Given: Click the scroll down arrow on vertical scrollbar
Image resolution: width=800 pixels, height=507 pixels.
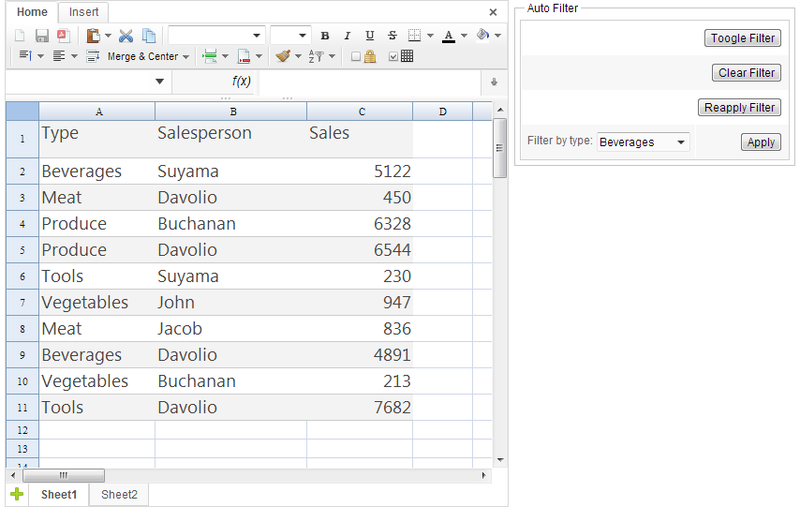Looking at the screenshot, I should pyautogui.click(x=500, y=460).
